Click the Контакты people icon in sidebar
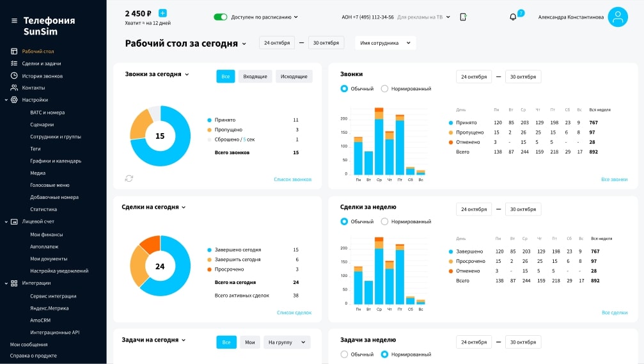Screen dimensions: 644x364 [14, 88]
